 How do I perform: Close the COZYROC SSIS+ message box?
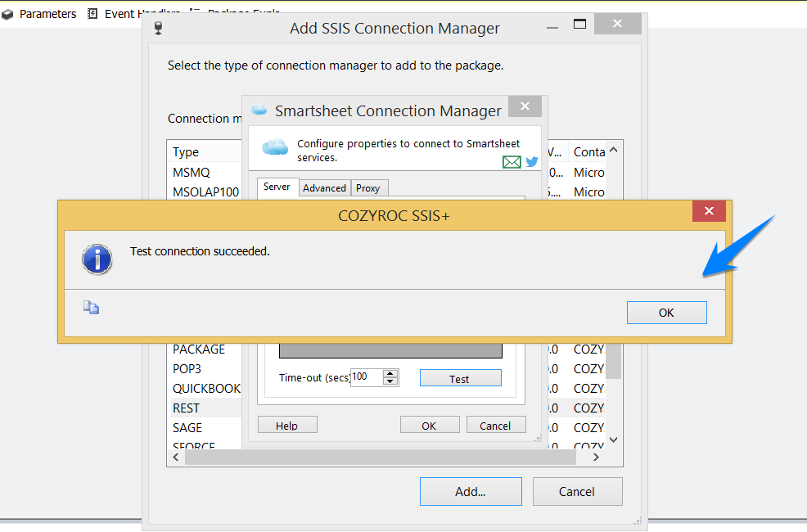pos(709,211)
